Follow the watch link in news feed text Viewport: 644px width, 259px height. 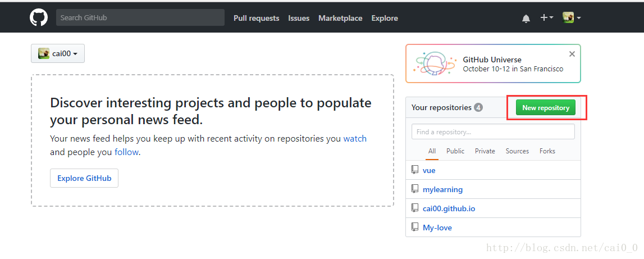[355, 138]
